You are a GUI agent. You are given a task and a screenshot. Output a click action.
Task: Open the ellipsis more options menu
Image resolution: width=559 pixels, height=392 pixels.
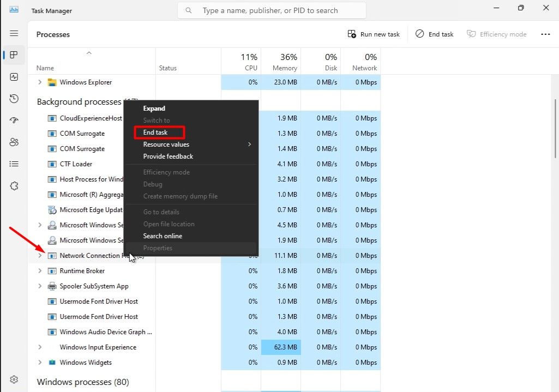coord(545,34)
